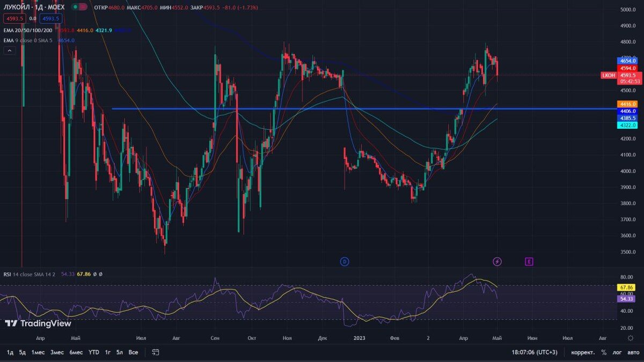This screenshot has height=362, width=644.
Task: Set range to YTD
Action: tap(94, 352)
